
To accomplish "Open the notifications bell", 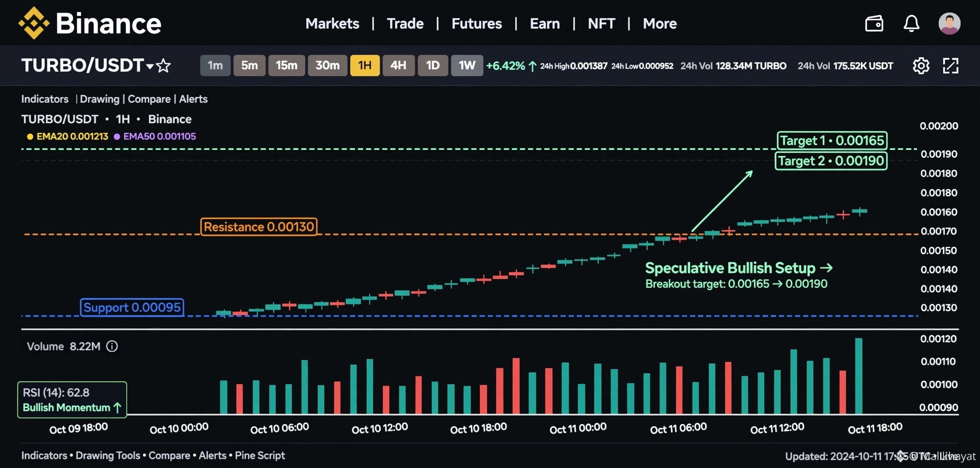I will [x=911, y=23].
